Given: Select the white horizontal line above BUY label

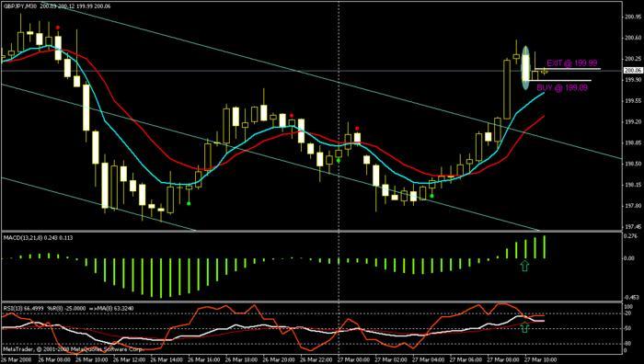Looking at the screenshot, I should (x=559, y=81).
